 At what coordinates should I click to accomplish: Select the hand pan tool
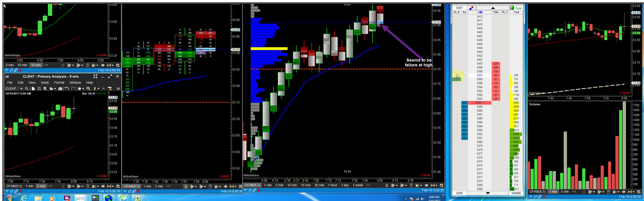(79, 89)
